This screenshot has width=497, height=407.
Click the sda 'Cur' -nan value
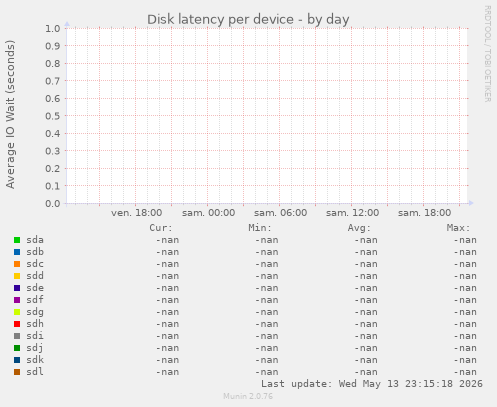pos(167,240)
